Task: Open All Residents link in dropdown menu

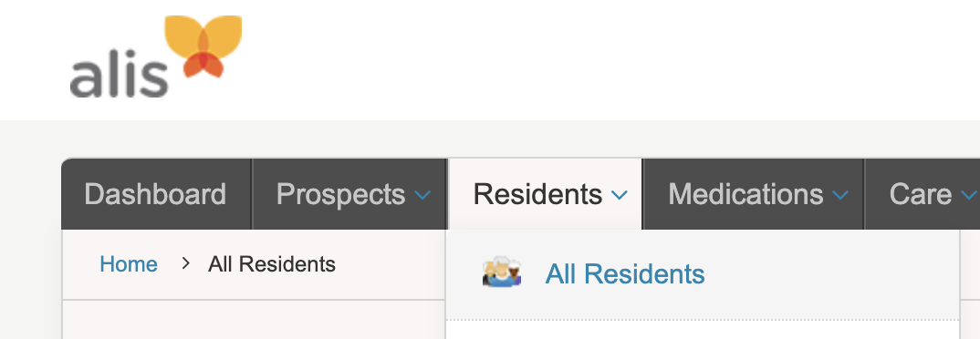Action: [625, 274]
